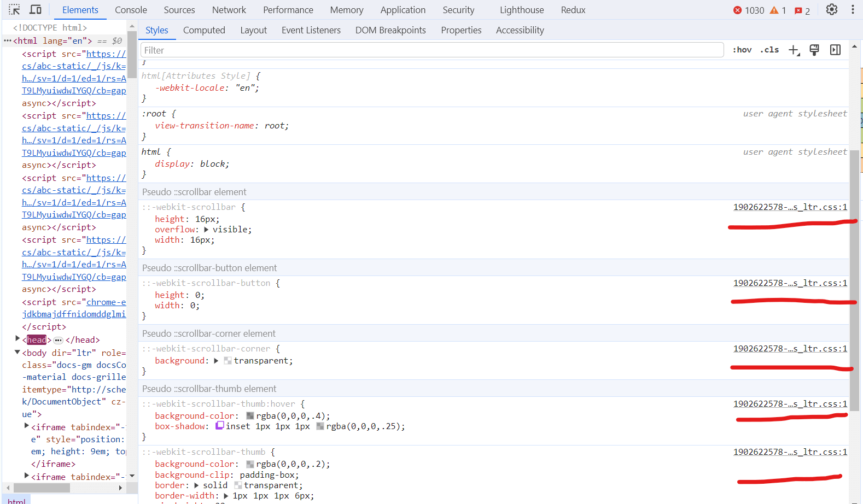Expand the second iframe tabindex node
Image resolution: width=863 pixels, height=504 pixels.
pyautogui.click(x=26, y=476)
